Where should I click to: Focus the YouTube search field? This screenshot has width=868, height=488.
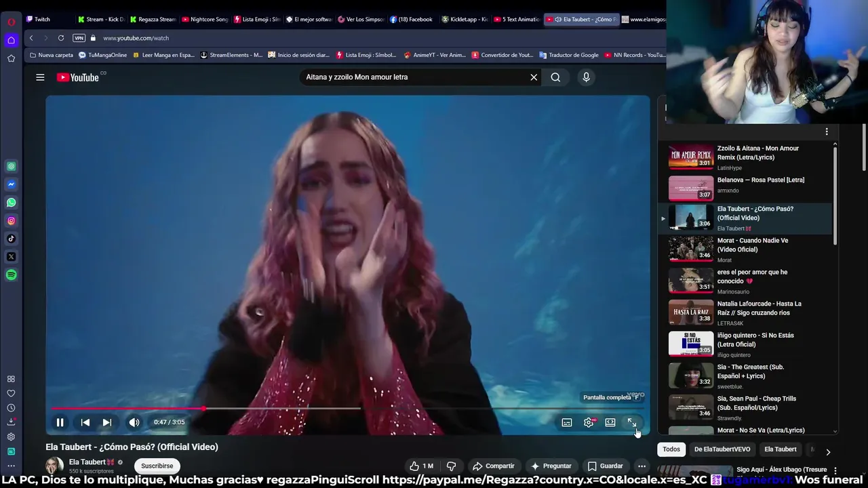pyautogui.click(x=414, y=77)
